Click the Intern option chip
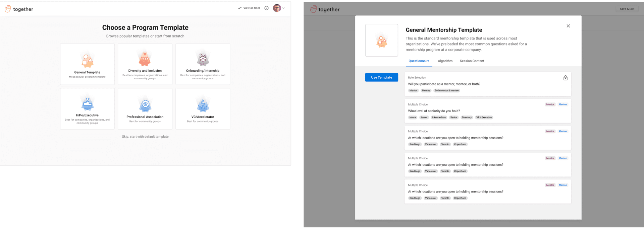This screenshot has width=644, height=230. (413, 118)
